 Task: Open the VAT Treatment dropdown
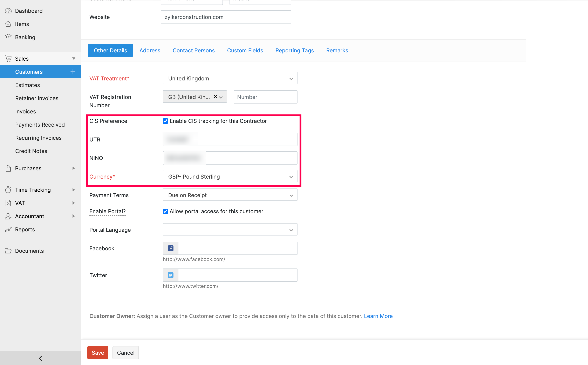230,78
